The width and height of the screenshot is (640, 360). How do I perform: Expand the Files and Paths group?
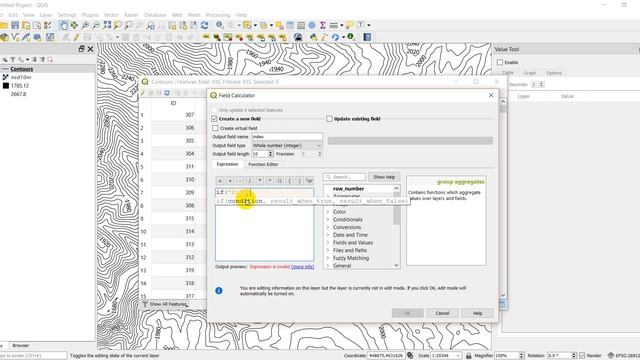coord(328,251)
